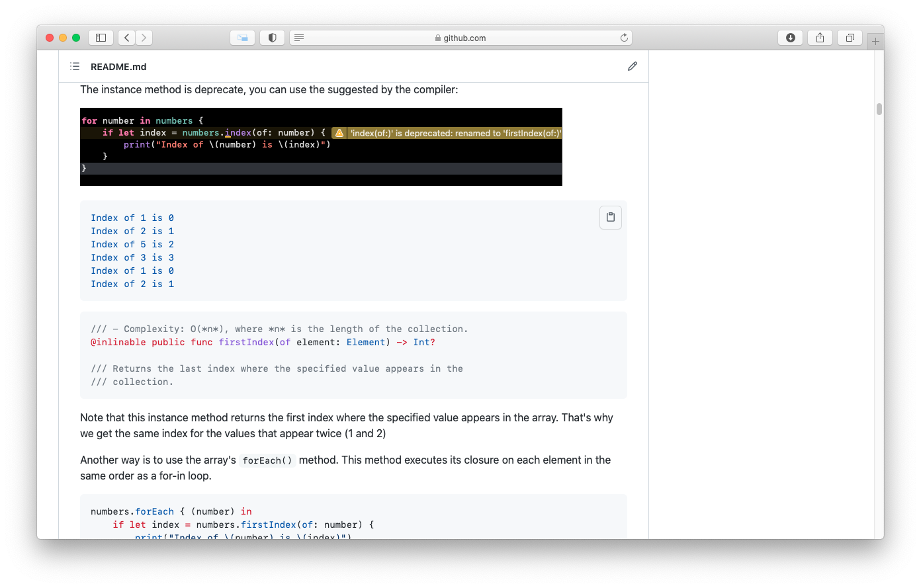
Task: Click the line 'Index of 5 is 2'
Action: 132,244
